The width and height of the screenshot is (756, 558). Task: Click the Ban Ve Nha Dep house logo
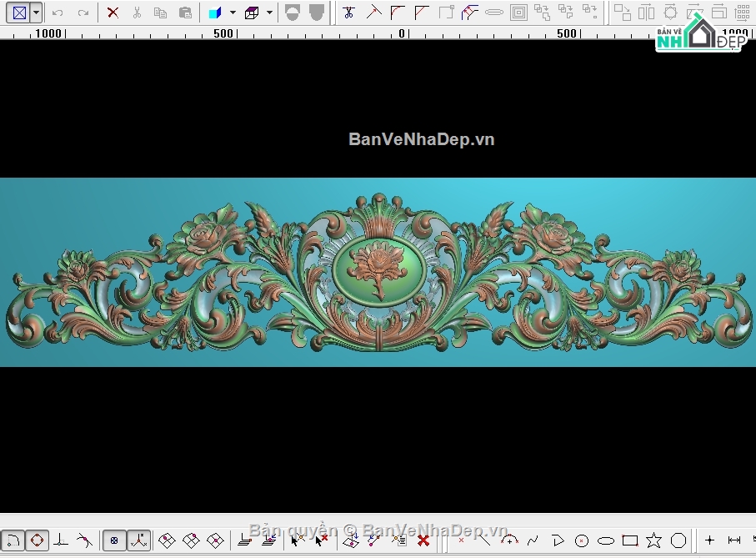point(699,35)
